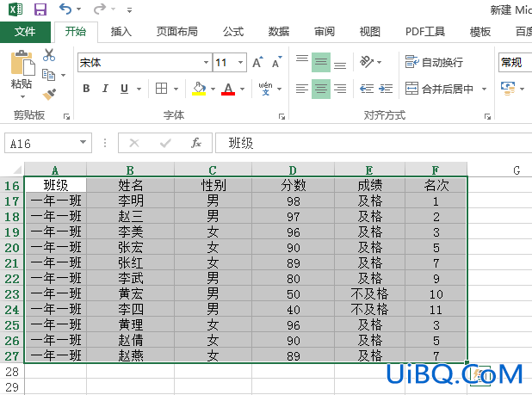Click the Format Painter brush icon
Image resolution: width=532 pixels, height=395 pixels.
[x=50, y=95]
